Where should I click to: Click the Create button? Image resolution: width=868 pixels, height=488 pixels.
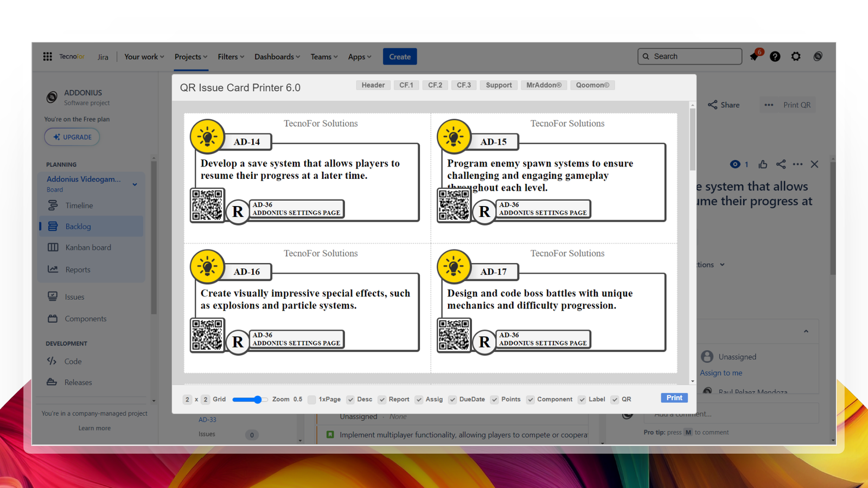[400, 56]
